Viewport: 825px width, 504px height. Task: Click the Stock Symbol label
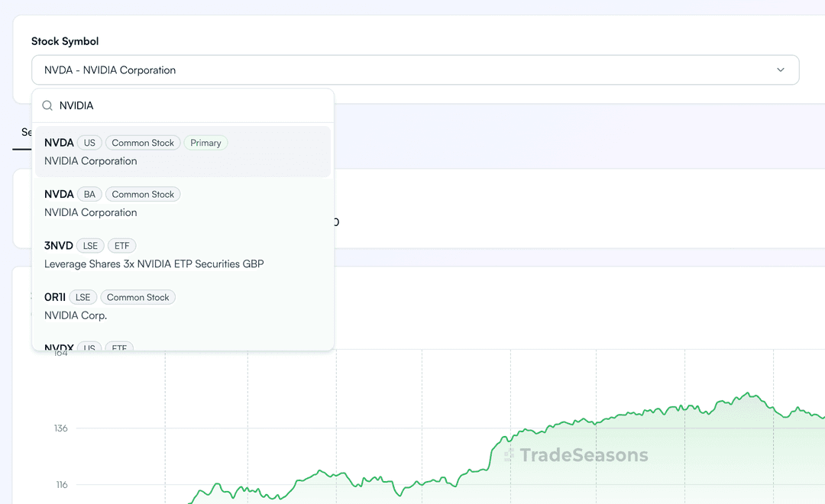[x=65, y=41]
